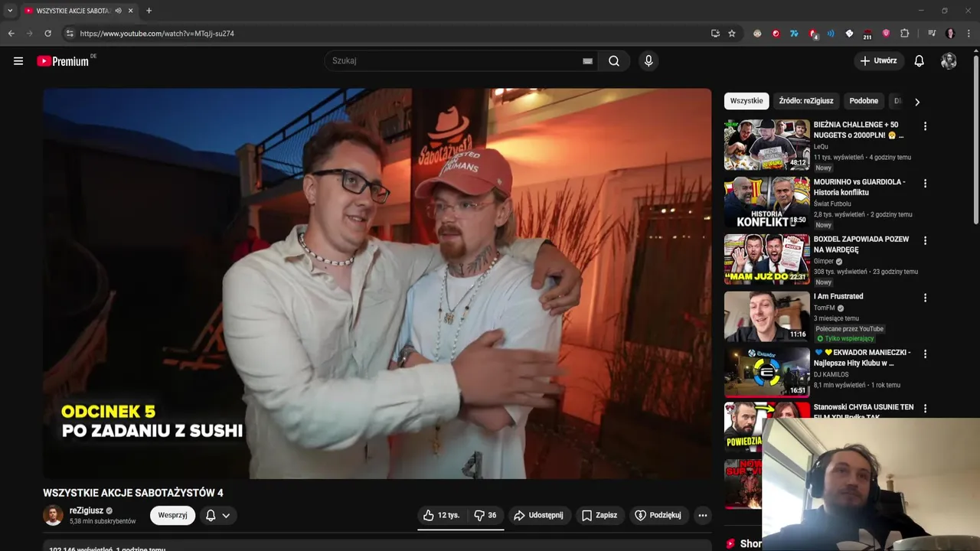The height and width of the screenshot is (551, 980).
Task: Open Chrome profile avatar
Action: (950, 34)
